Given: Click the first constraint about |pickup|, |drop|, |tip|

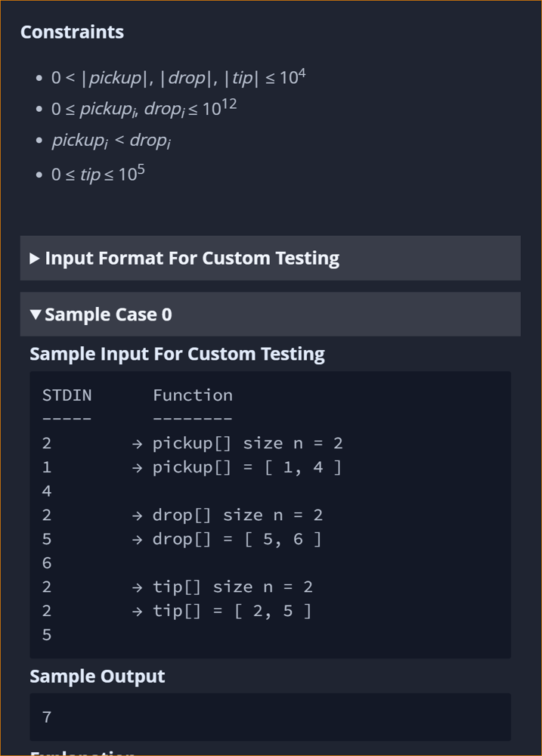Looking at the screenshot, I should coord(178,76).
